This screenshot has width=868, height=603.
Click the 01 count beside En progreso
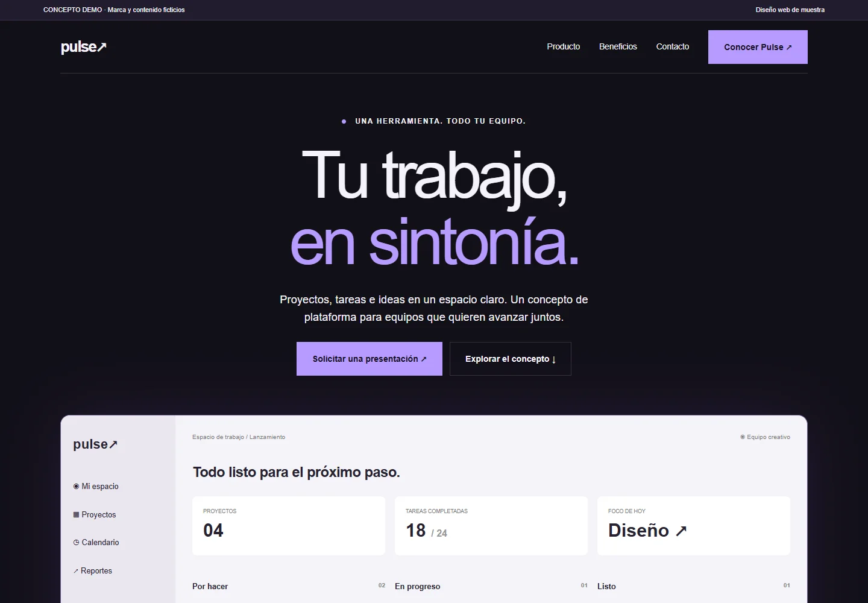point(584,586)
